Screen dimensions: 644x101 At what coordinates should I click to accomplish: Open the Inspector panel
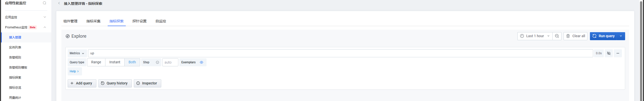point(147,83)
